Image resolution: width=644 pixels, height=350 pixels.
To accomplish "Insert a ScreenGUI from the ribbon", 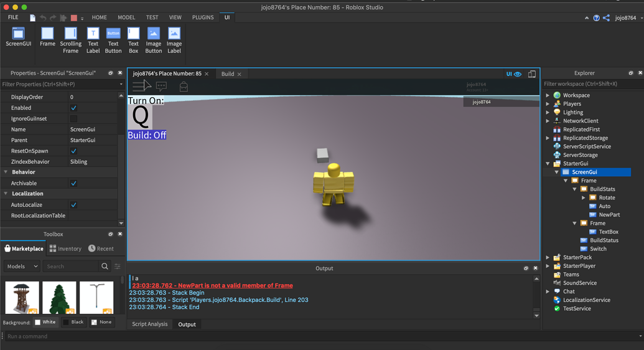I will tap(18, 37).
